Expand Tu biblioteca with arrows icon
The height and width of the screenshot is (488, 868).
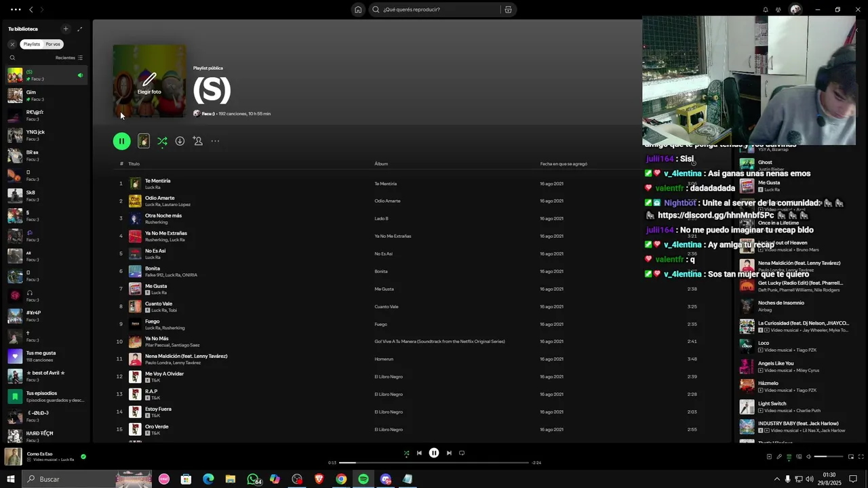(x=79, y=28)
